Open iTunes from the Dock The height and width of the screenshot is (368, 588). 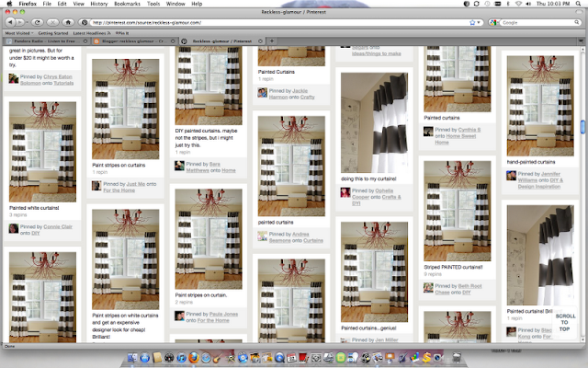point(182,358)
